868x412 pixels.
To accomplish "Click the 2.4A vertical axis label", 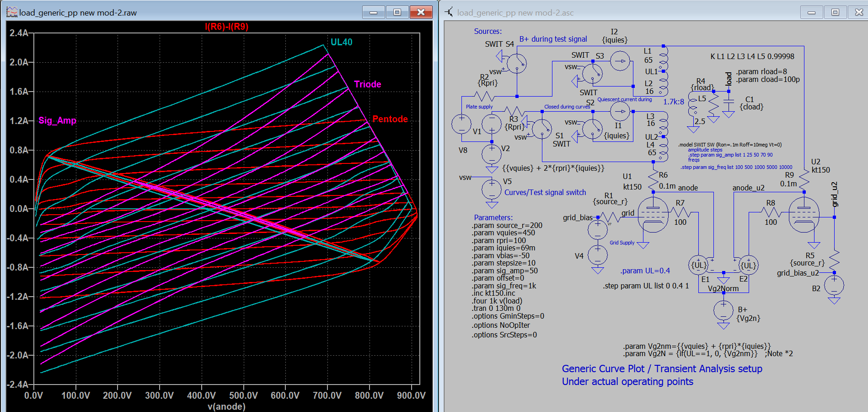I will (19, 33).
